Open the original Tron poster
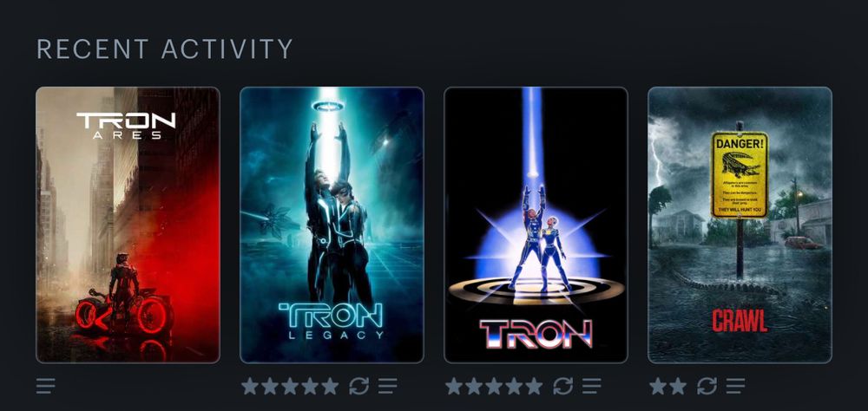 [536, 225]
